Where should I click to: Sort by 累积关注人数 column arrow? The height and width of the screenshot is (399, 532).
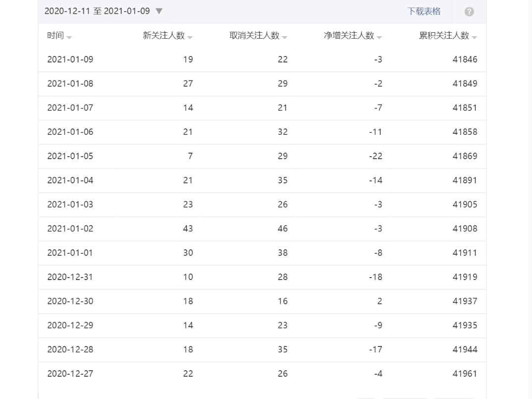click(475, 37)
